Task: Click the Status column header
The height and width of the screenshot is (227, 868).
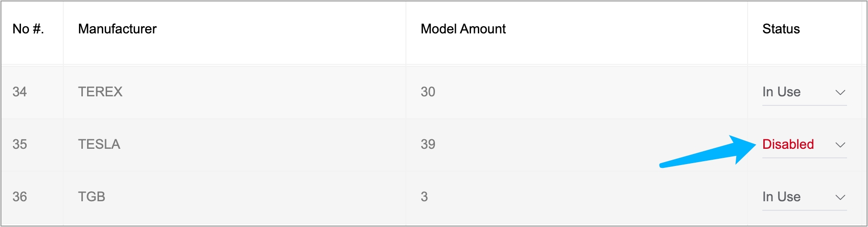Action: point(781,29)
